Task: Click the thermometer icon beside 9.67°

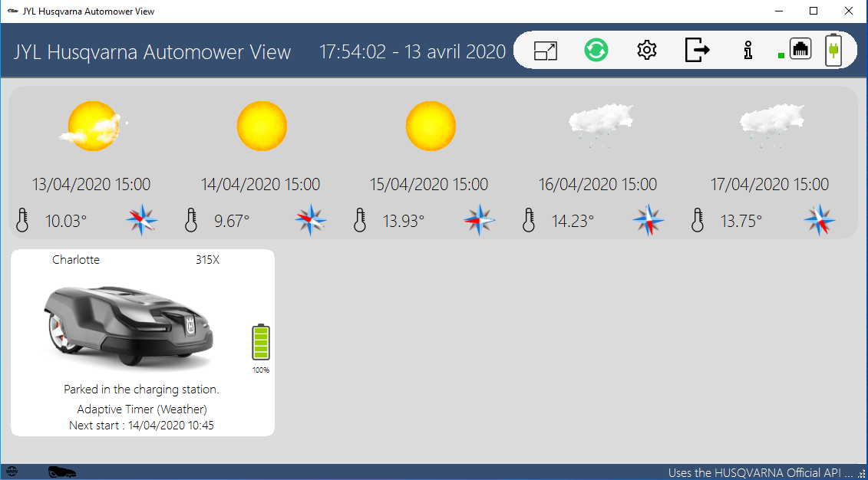Action: [191, 220]
